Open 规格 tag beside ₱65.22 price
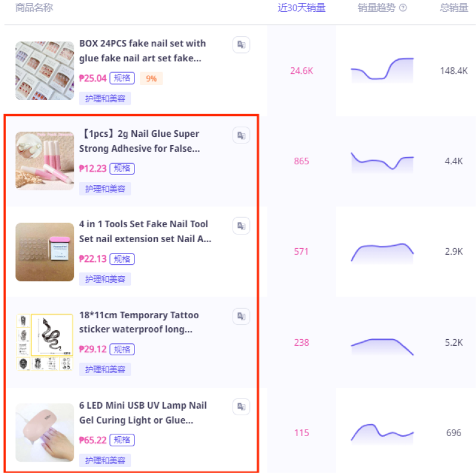The height and width of the screenshot is (473, 476). pyautogui.click(x=122, y=440)
